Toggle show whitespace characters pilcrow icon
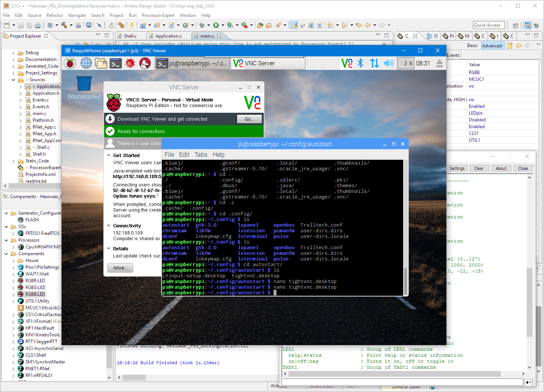Screen dimensions: 544x392 (x=320, y=25)
